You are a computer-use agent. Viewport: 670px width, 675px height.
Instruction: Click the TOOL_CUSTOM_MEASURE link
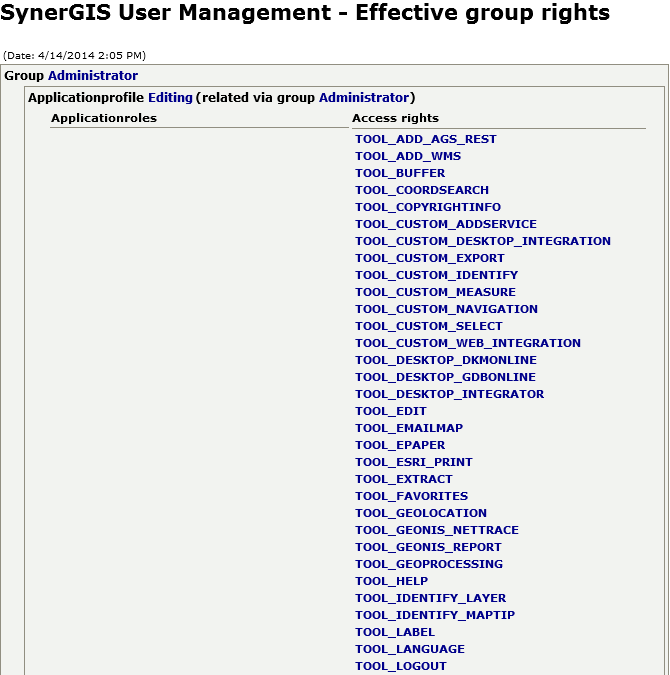pos(435,292)
